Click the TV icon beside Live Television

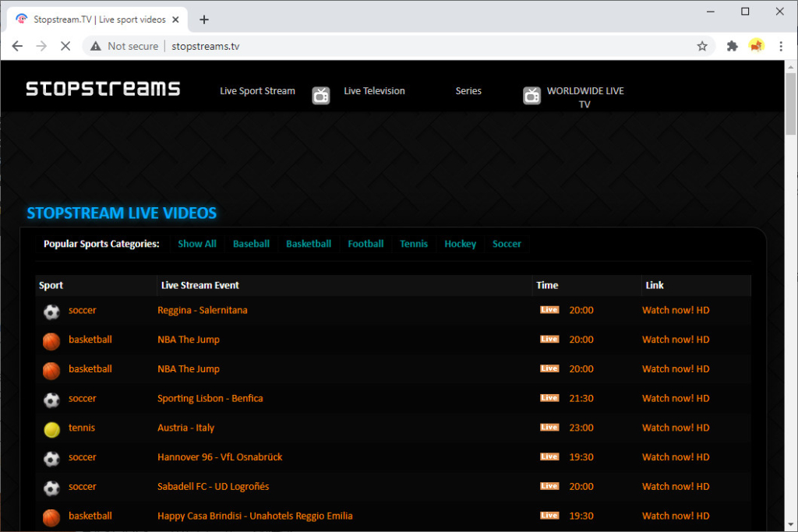click(x=320, y=95)
